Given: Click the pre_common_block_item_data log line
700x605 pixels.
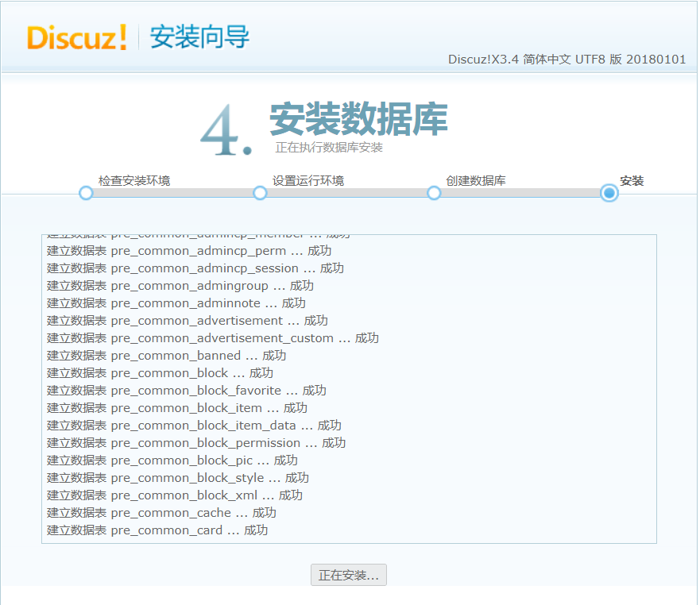Looking at the screenshot, I should (x=194, y=425).
